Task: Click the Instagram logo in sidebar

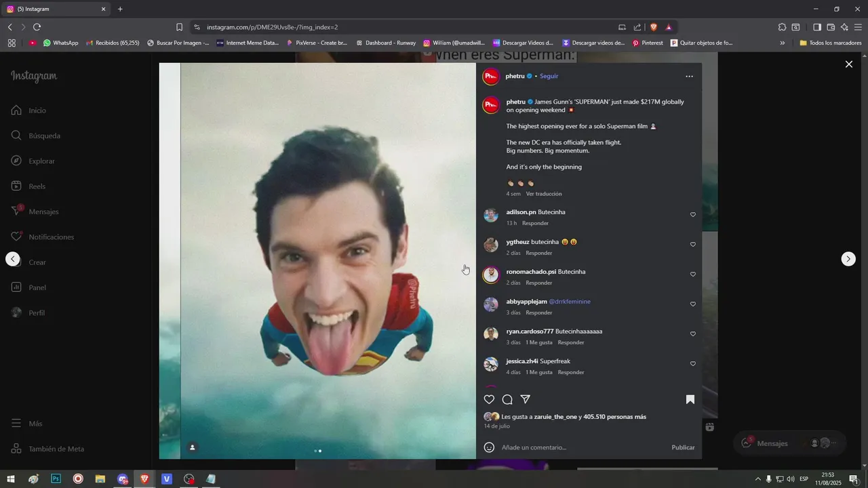Action: pos(34,77)
